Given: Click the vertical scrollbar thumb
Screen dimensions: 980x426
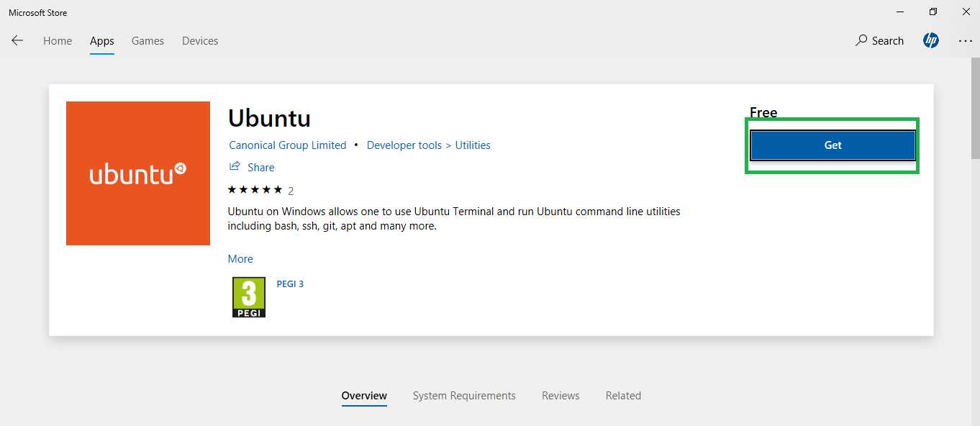Looking at the screenshot, I should (975, 109).
